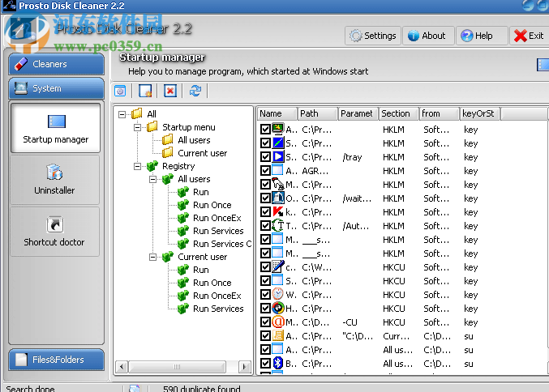Toggle checkbox in the /Aut... row
The height and width of the screenshot is (392, 549).
point(265,226)
